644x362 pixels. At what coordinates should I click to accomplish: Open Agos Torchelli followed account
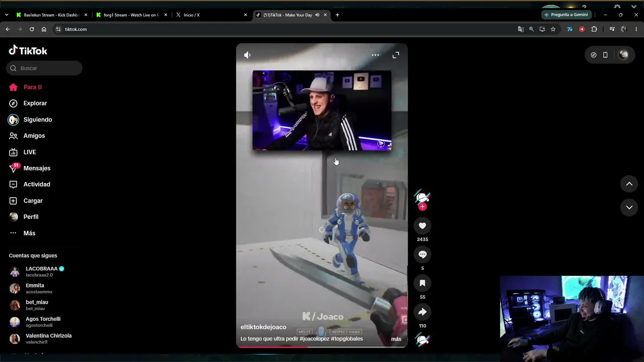coord(35,322)
